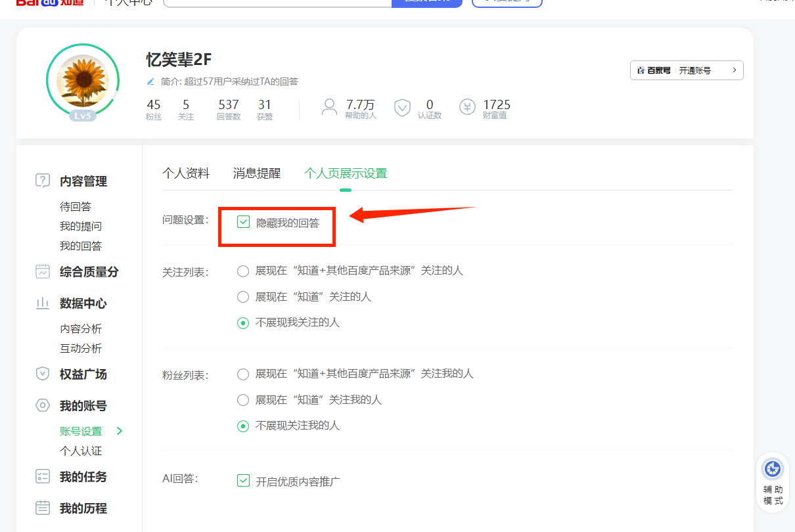Click the sunflower profile avatar
Viewport: 795px width, 532px height.
coord(83,81)
